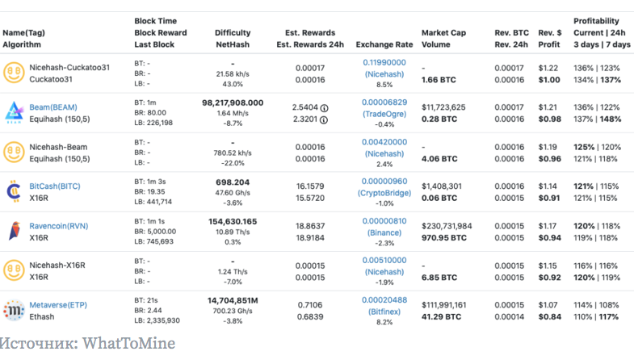Click the Ravencoin bird logo icon
Screen dimensions: 634x364
(x=13, y=231)
